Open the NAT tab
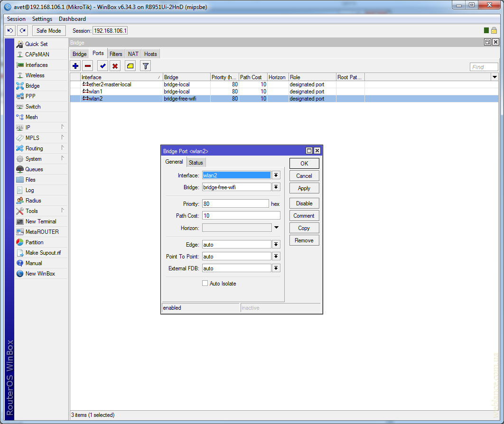 tap(133, 54)
